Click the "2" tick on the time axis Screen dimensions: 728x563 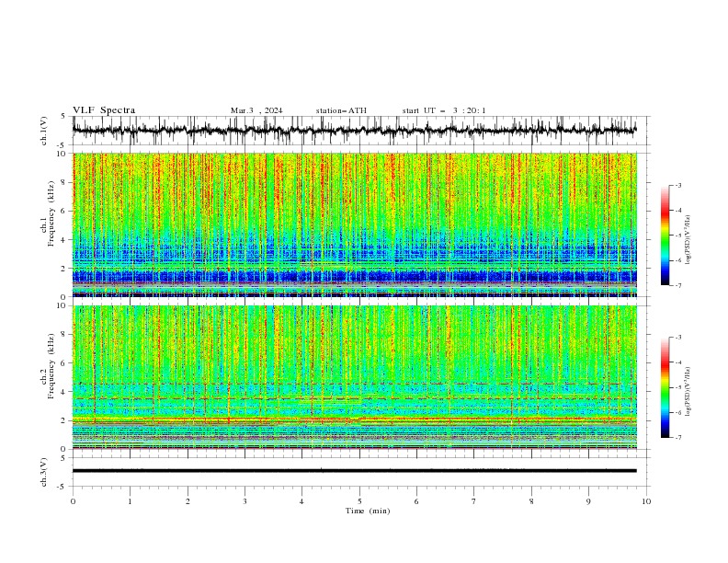click(x=188, y=501)
